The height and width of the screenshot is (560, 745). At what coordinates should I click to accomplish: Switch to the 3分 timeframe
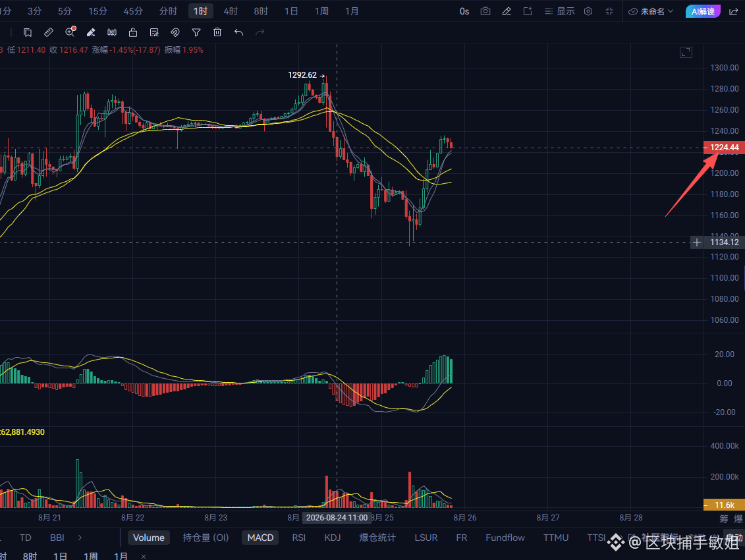tap(34, 11)
